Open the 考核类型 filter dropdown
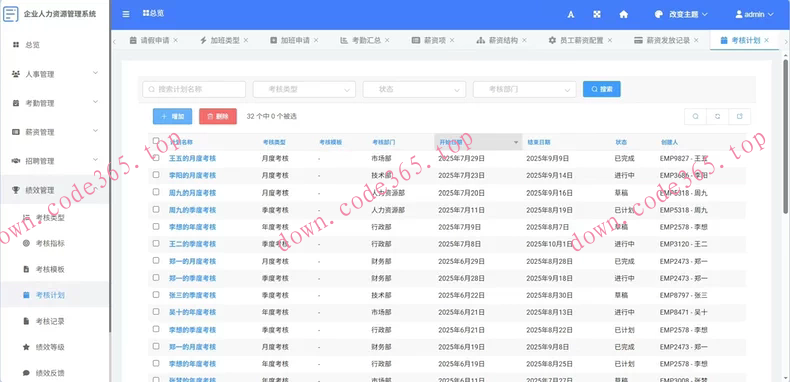Image resolution: width=790 pixels, height=382 pixels. tap(304, 89)
